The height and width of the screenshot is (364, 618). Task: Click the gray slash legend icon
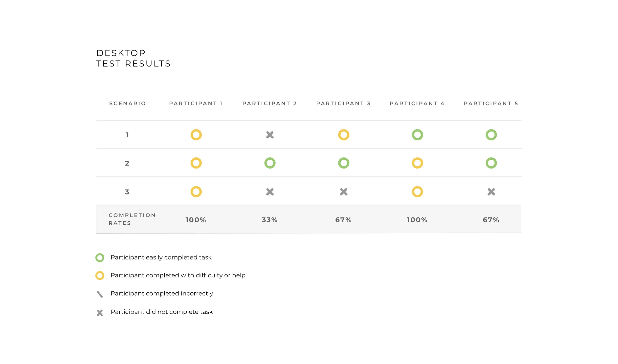click(x=100, y=294)
